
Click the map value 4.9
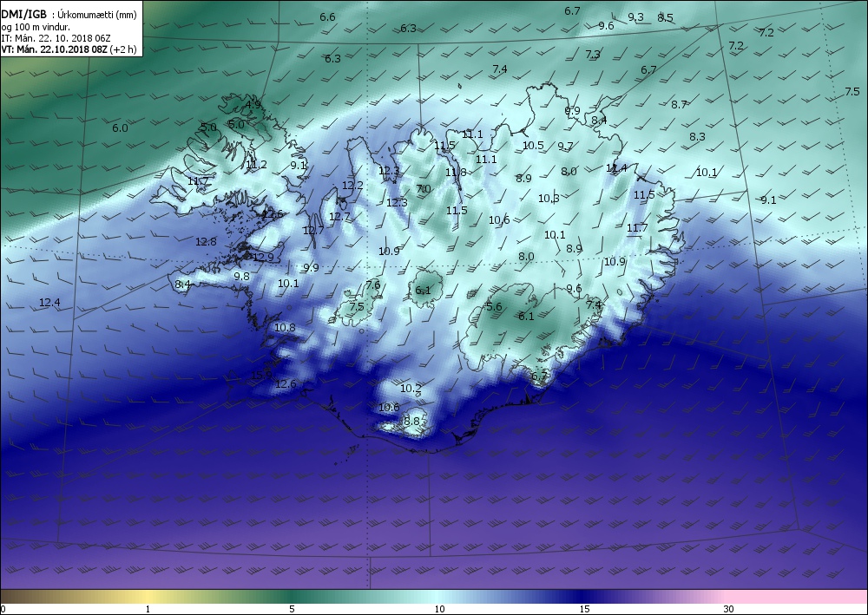(x=253, y=104)
